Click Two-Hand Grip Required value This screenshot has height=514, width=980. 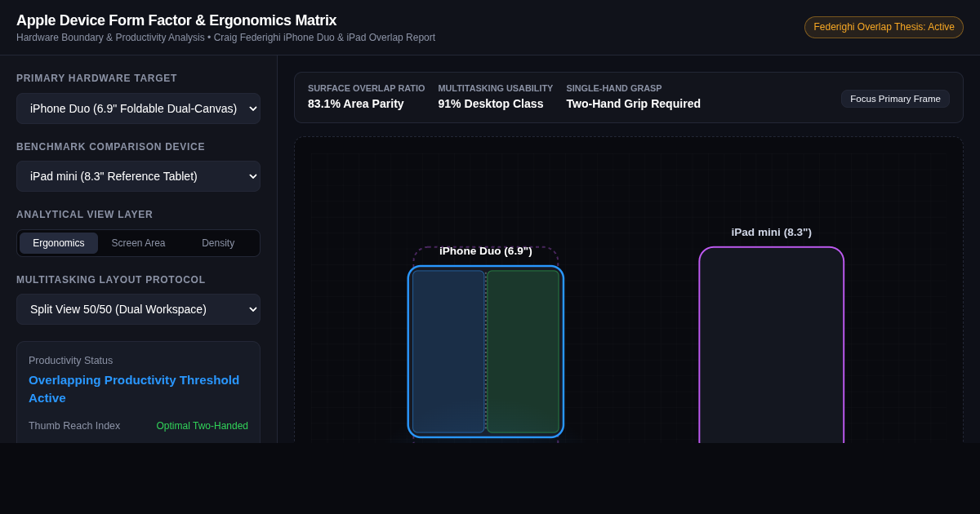tap(634, 104)
